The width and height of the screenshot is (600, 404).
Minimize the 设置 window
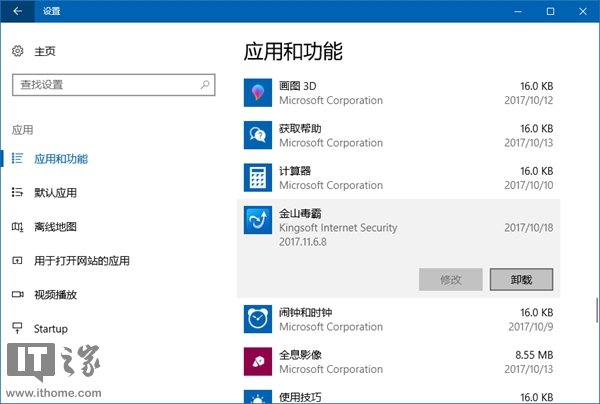tap(518, 11)
